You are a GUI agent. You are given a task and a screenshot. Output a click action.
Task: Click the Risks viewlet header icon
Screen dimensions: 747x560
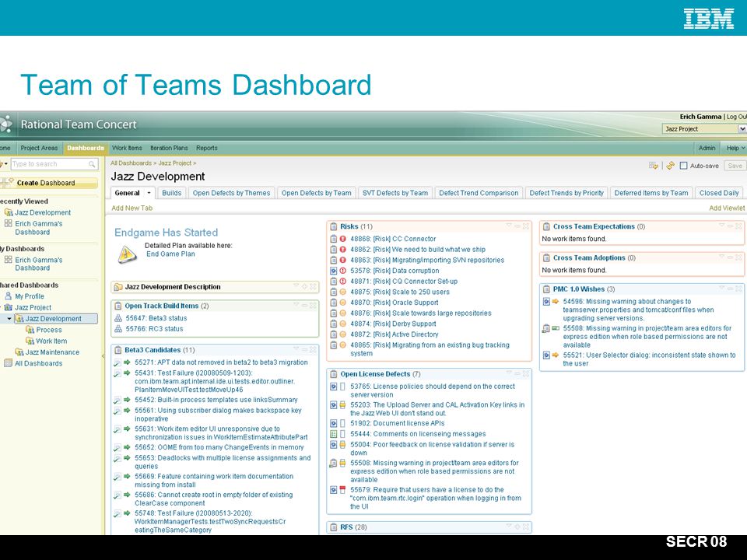334,226
